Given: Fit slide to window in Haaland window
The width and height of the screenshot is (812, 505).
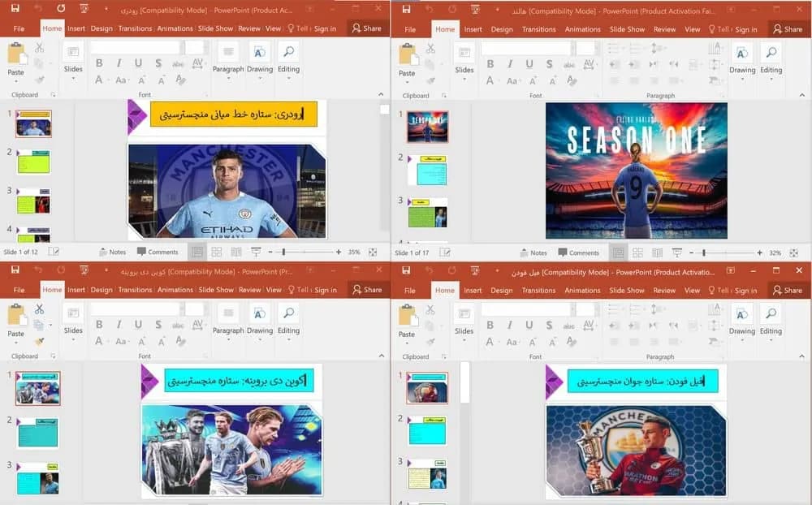Looking at the screenshot, I should click(x=794, y=252).
